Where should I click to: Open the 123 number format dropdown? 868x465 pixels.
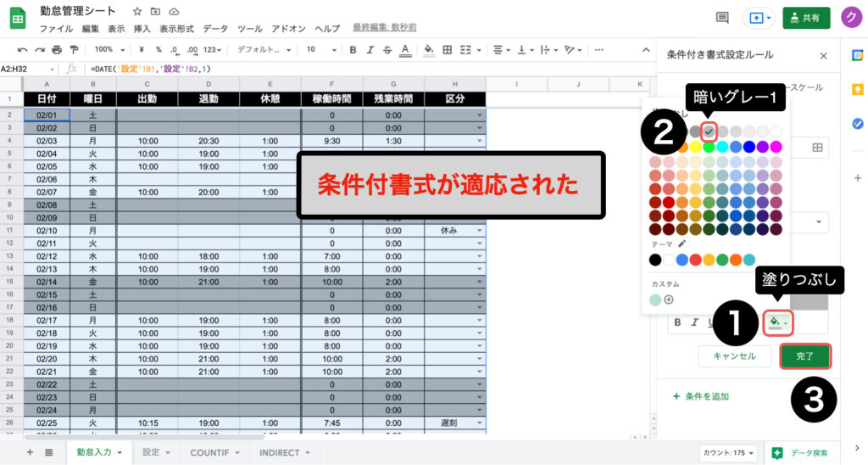coord(213,50)
